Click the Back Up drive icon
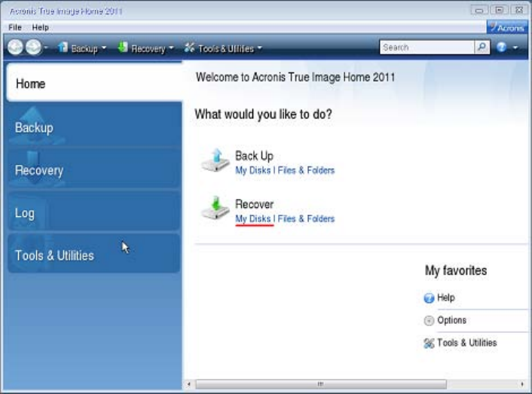The width and height of the screenshot is (532, 394). [x=216, y=160]
